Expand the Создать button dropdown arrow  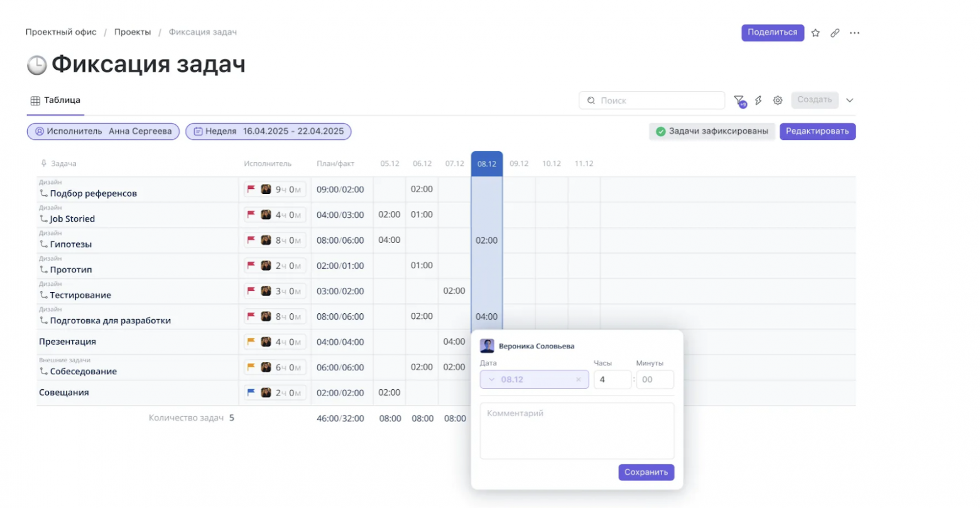coord(851,100)
